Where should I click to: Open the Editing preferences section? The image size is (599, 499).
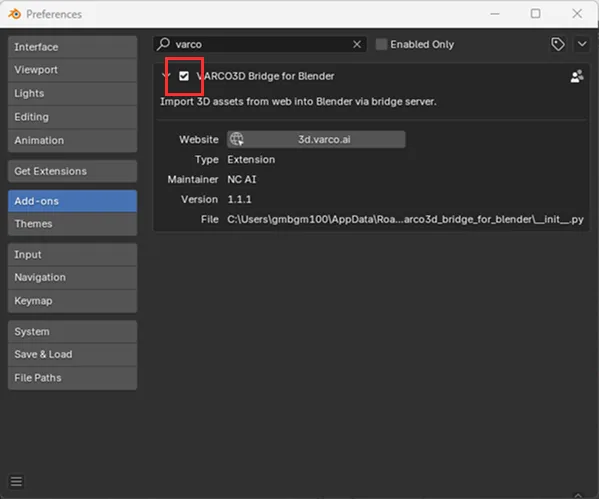click(x=72, y=117)
